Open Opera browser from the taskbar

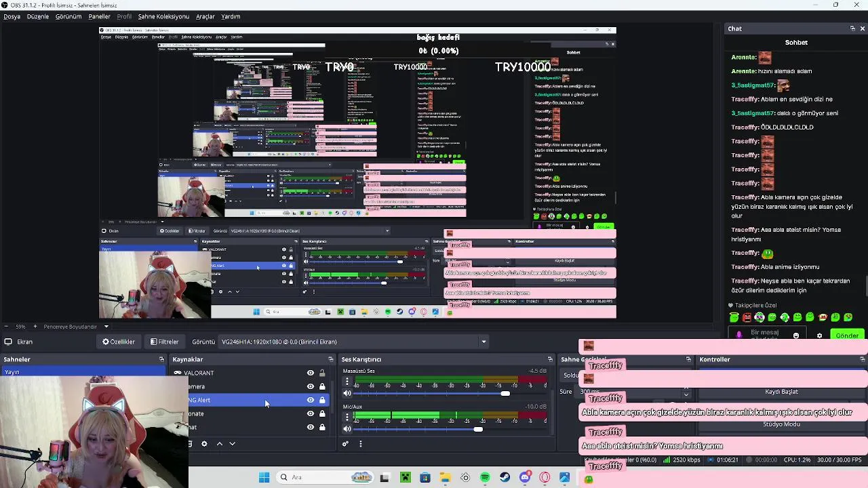545,478
